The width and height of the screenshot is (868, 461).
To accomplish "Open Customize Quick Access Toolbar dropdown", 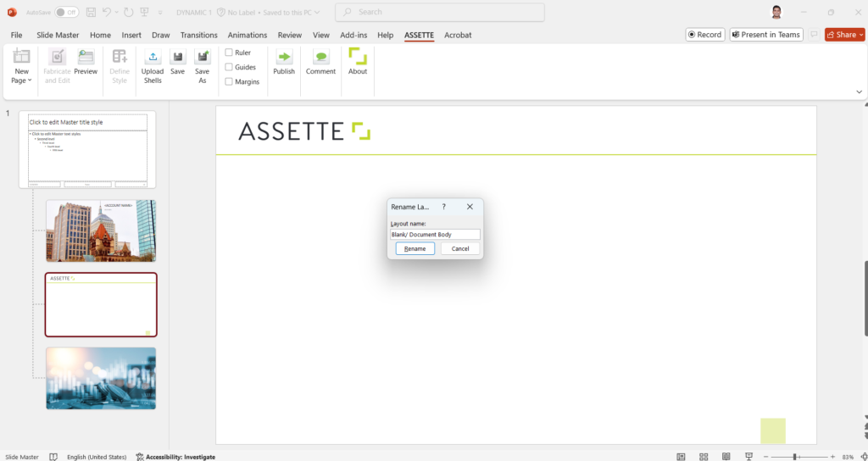I will point(160,12).
